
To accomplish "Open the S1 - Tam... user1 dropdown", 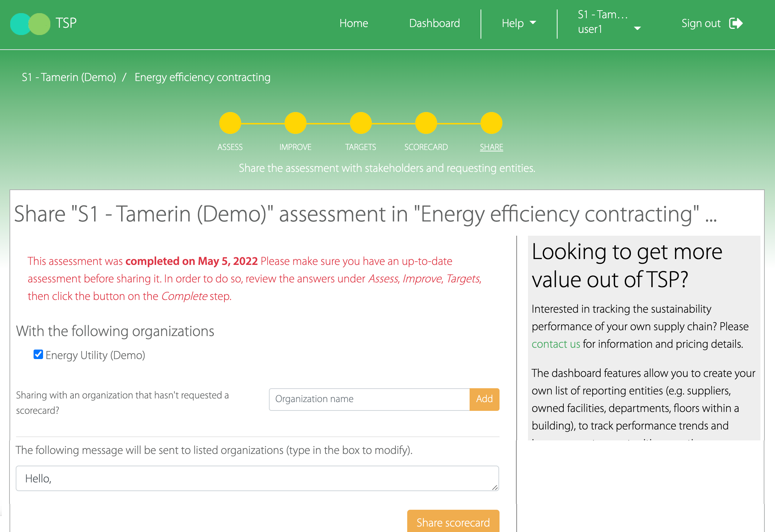I will click(609, 22).
